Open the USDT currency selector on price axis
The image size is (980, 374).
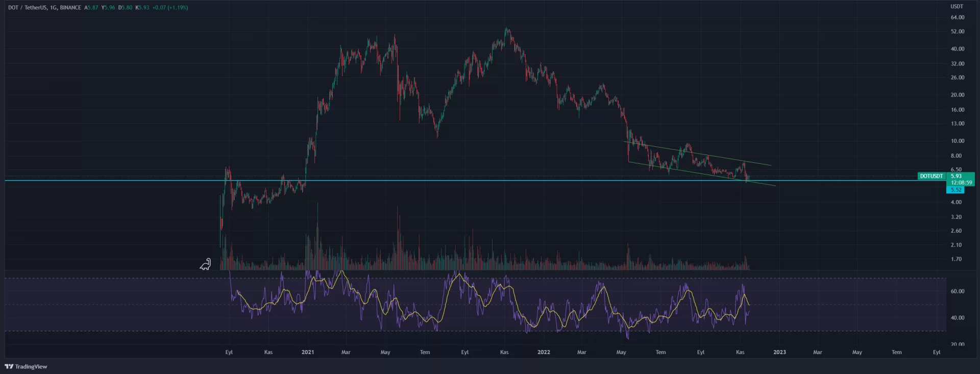pos(957,7)
